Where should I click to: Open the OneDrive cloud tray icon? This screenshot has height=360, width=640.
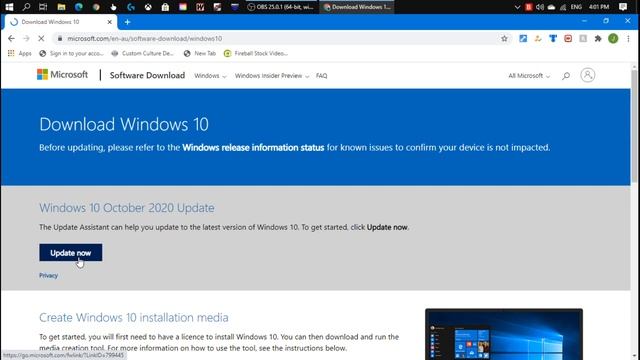[551, 7]
